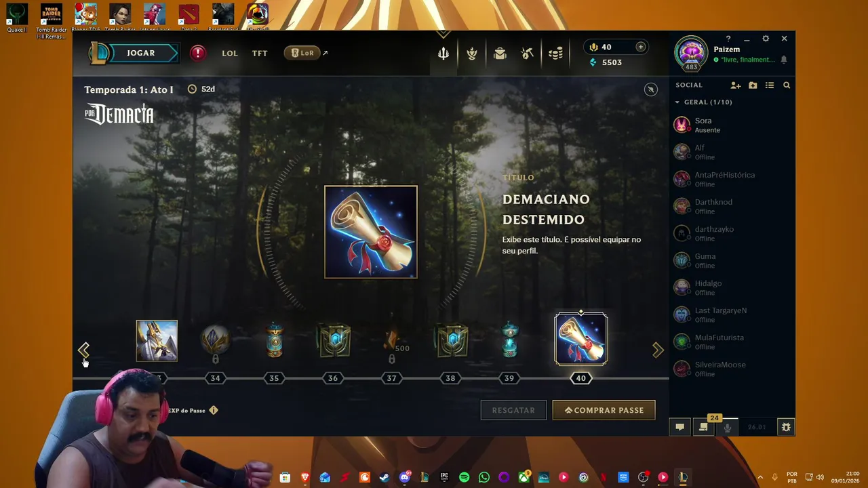Open Spotify from the taskbar

point(464,477)
